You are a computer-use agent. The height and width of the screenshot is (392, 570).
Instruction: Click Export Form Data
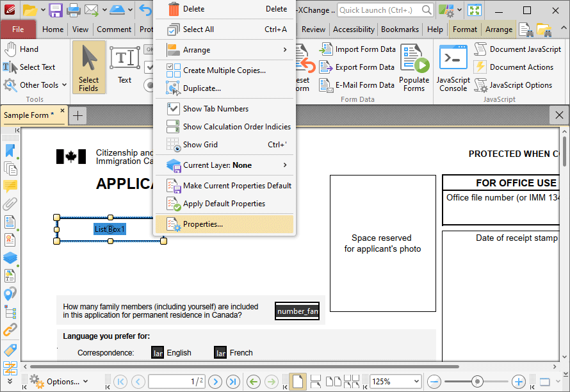point(357,67)
